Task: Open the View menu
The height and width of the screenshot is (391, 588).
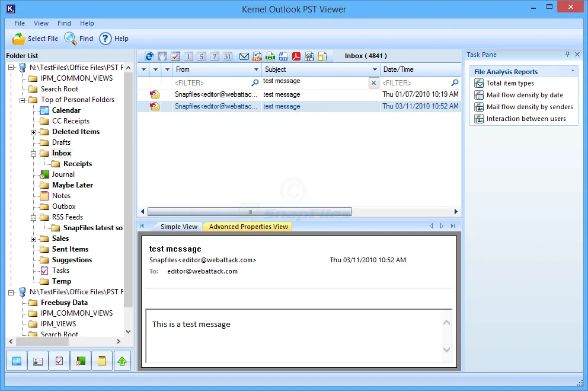Action: pos(40,23)
